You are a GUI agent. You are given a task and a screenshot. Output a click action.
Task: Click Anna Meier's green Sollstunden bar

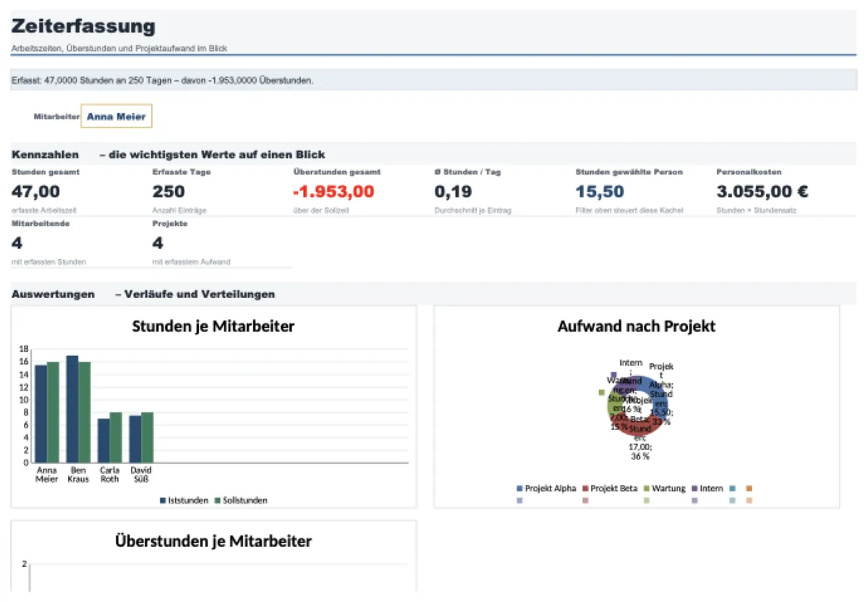click(x=53, y=412)
